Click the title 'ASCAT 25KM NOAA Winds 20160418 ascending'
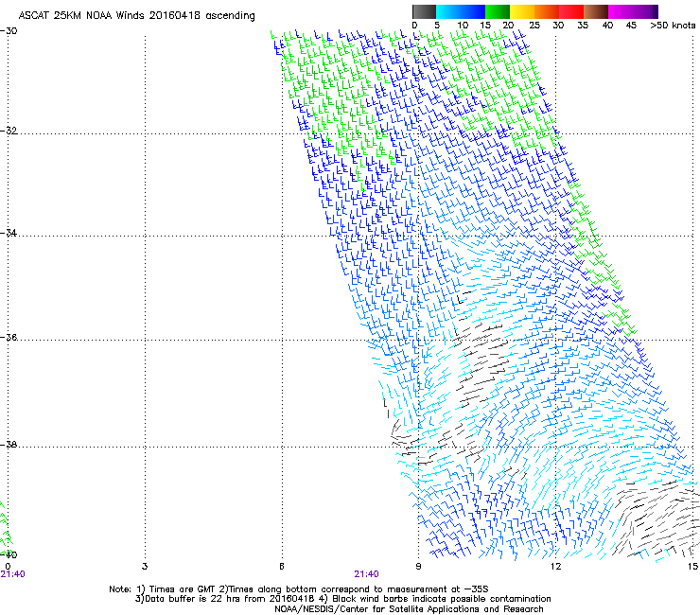700x615 pixels. tap(136, 16)
